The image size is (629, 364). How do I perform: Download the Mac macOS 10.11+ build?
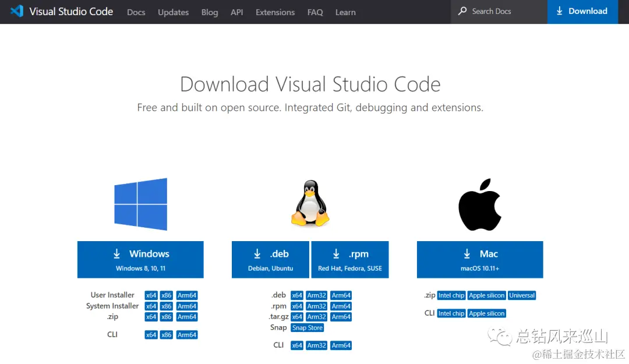[x=480, y=260]
